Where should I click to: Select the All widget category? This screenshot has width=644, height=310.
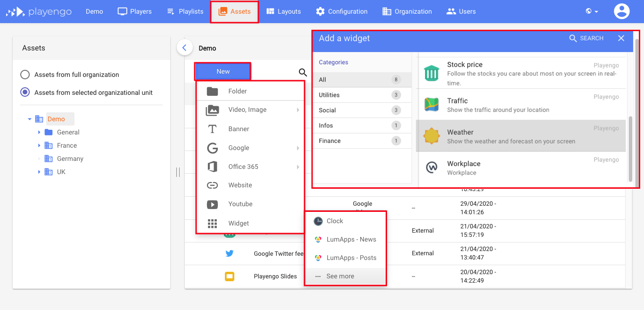[362, 80]
